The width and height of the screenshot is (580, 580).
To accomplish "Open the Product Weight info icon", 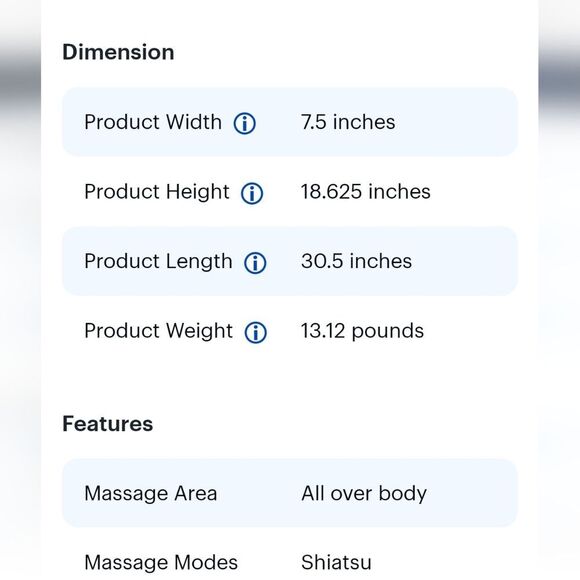I will click(256, 332).
